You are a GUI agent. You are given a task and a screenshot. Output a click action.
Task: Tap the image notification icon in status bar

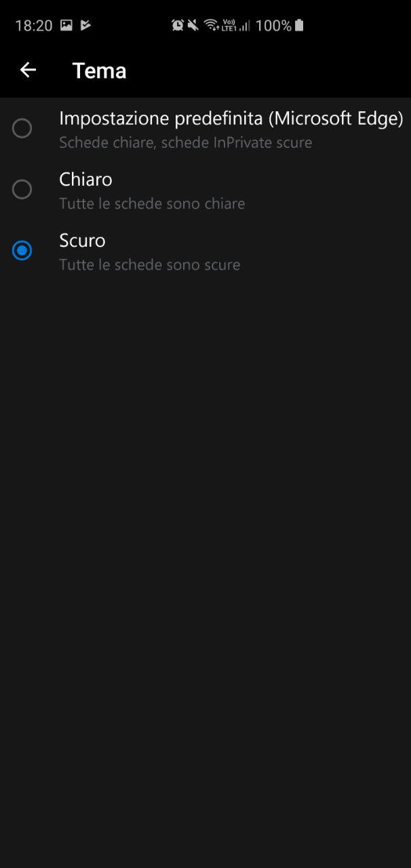pos(66,25)
